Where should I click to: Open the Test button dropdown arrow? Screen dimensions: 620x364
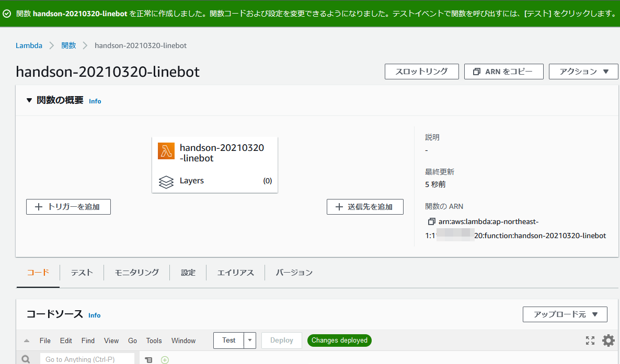(x=250, y=340)
